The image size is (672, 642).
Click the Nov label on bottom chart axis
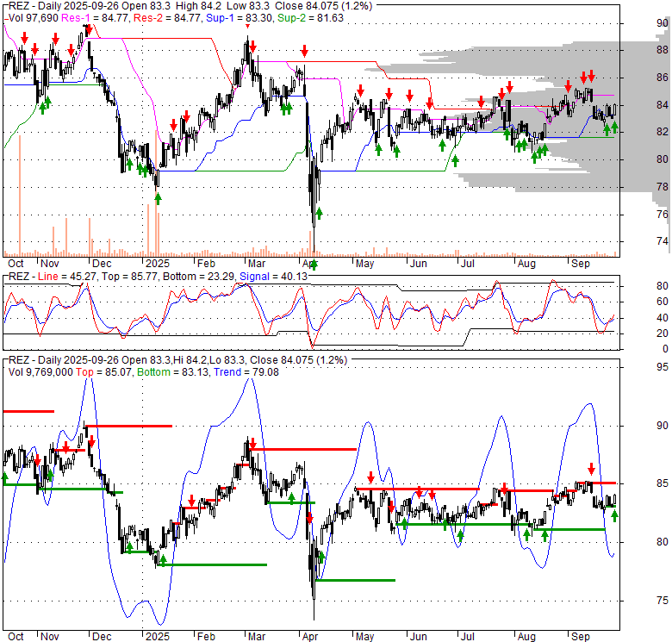click(x=49, y=637)
